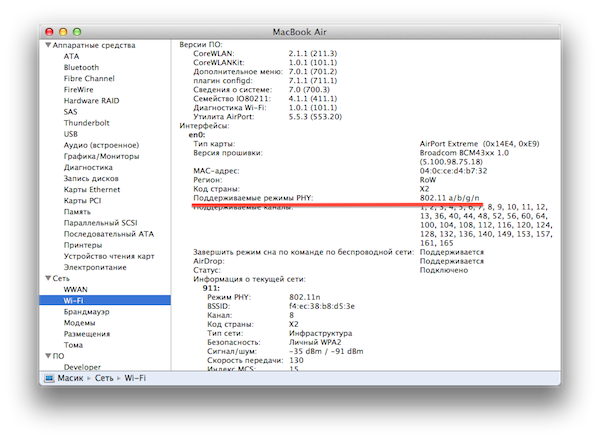Open Электропитание entry

(95, 267)
